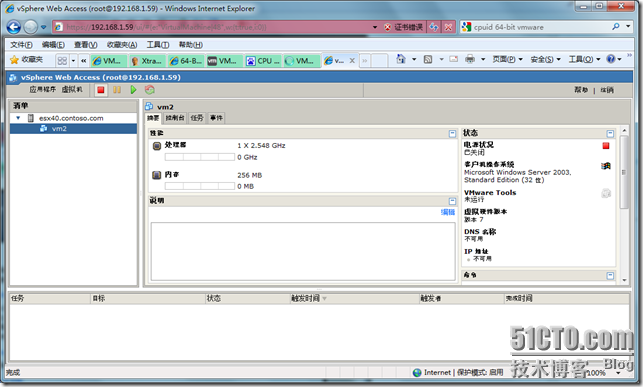This screenshot has width=643, height=387.
Task: Click the memory (内存) chip icon
Action: pos(157,175)
